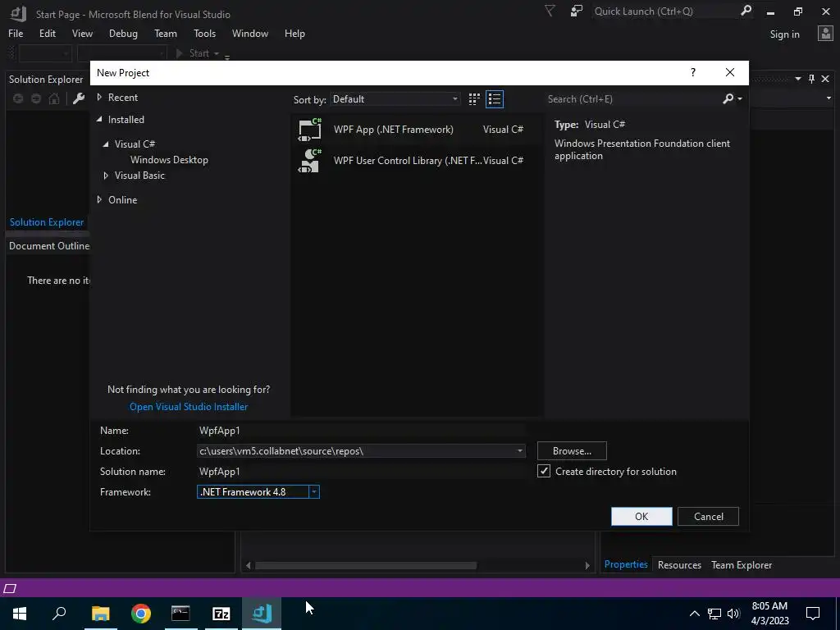Click the Cancel button

tap(708, 517)
